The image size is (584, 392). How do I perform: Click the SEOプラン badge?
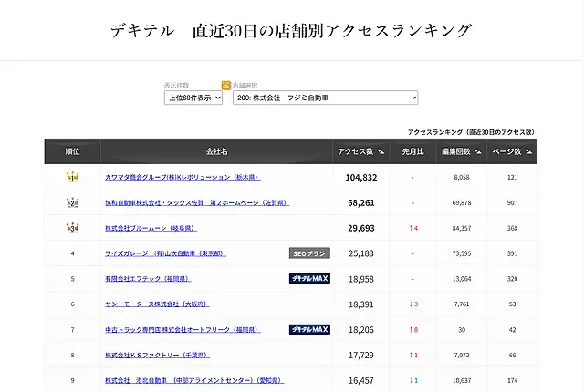(x=309, y=253)
